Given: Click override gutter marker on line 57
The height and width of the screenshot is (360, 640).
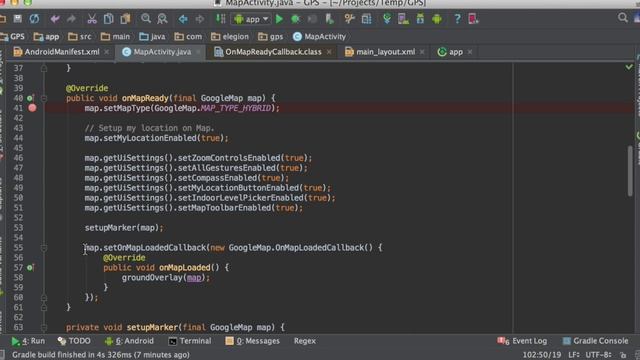Looking at the screenshot, I should coord(30,268).
